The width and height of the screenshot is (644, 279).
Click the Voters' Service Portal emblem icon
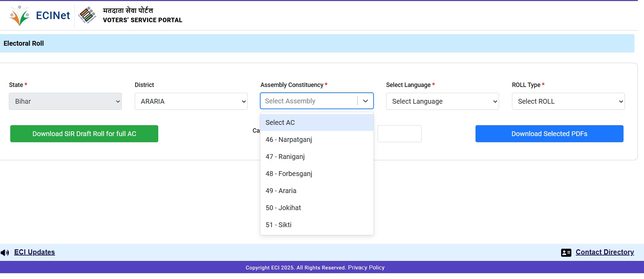click(x=87, y=15)
